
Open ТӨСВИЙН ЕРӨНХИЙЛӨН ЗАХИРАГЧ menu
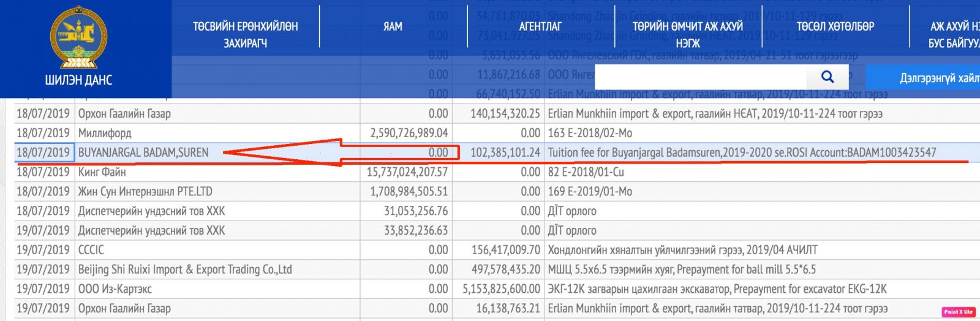coord(245,34)
